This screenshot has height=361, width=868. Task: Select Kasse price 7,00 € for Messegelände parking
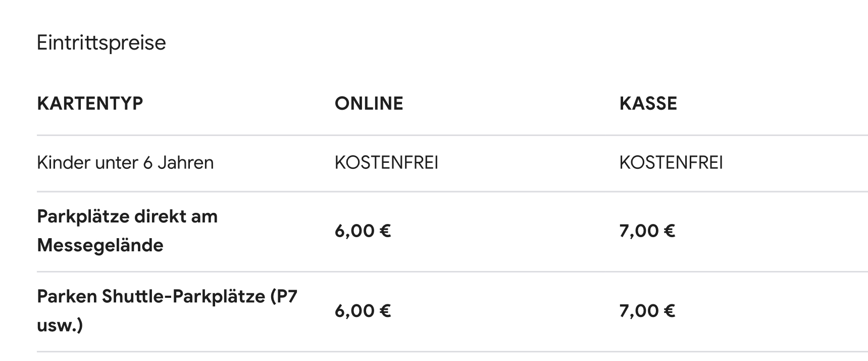(x=647, y=231)
